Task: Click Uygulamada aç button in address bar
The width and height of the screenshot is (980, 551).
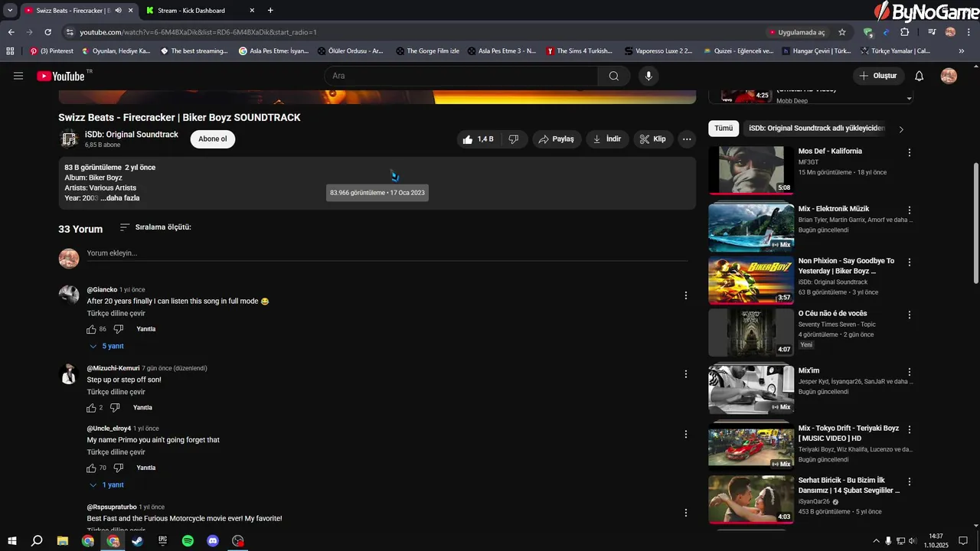Action: (796, 32)
